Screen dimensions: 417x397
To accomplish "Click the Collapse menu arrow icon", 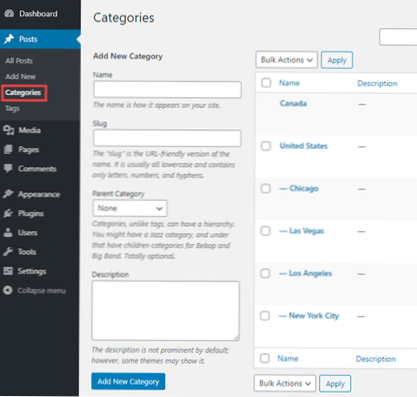I will (x=8, y=290).
